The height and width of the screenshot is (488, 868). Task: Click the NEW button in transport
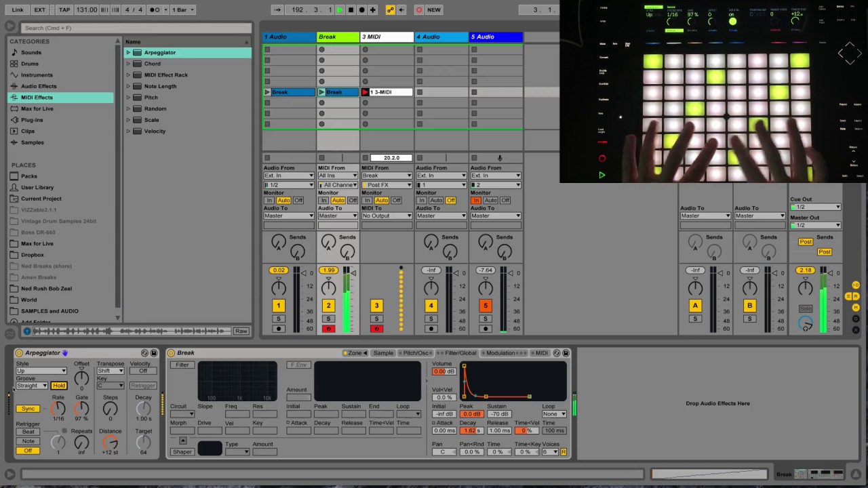pyautogui.click(x=434, y=9)
